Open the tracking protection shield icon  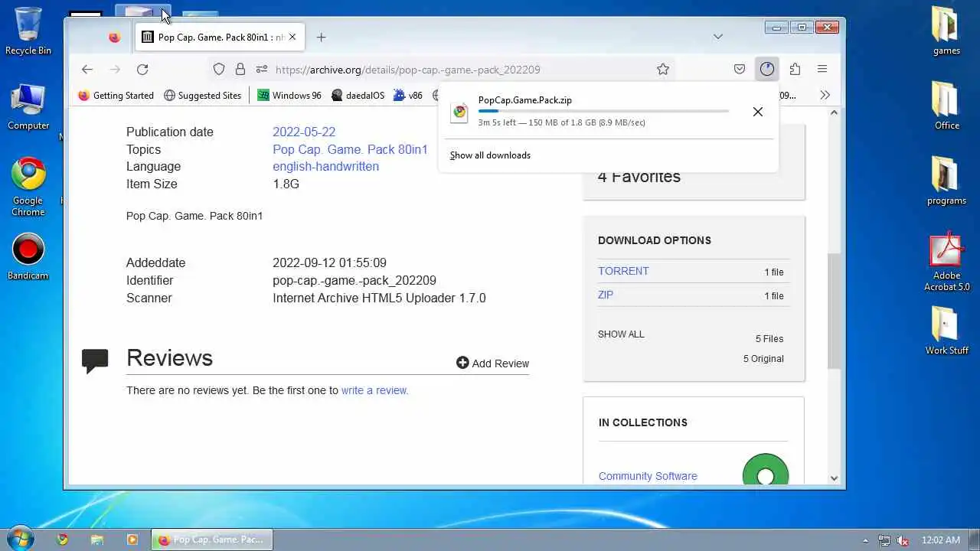pos(219,70)
